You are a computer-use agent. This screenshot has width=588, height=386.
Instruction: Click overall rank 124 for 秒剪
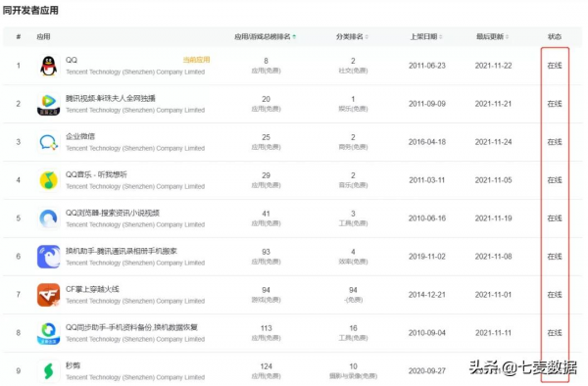pyautogui.click(x=266, y=366)
